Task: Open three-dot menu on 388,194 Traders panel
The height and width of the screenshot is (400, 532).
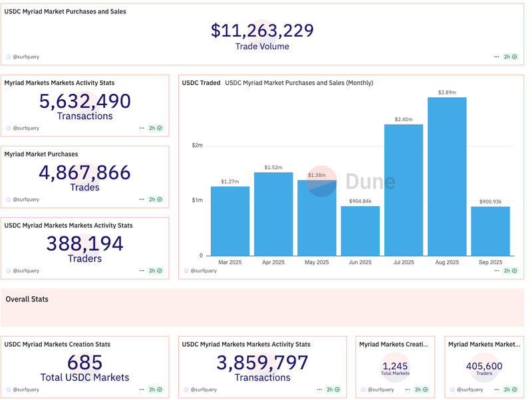Action: click(142, 271)
